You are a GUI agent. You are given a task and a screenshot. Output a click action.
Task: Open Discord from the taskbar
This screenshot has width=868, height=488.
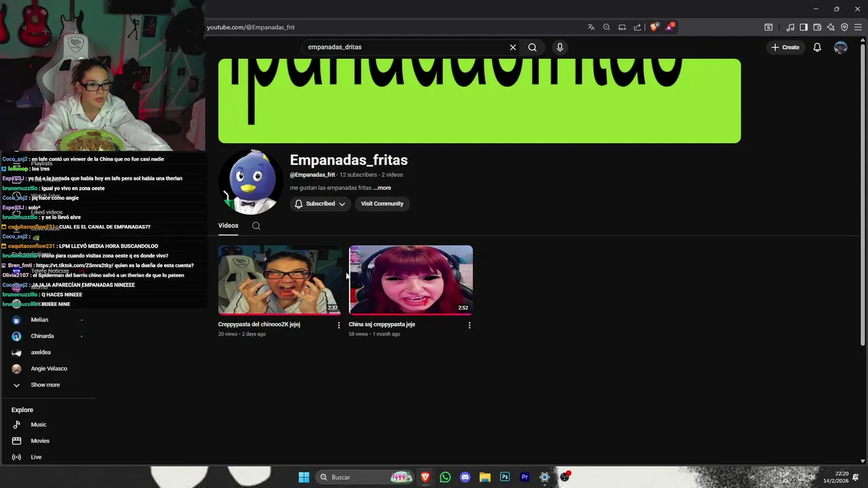(x=465, y=477)
